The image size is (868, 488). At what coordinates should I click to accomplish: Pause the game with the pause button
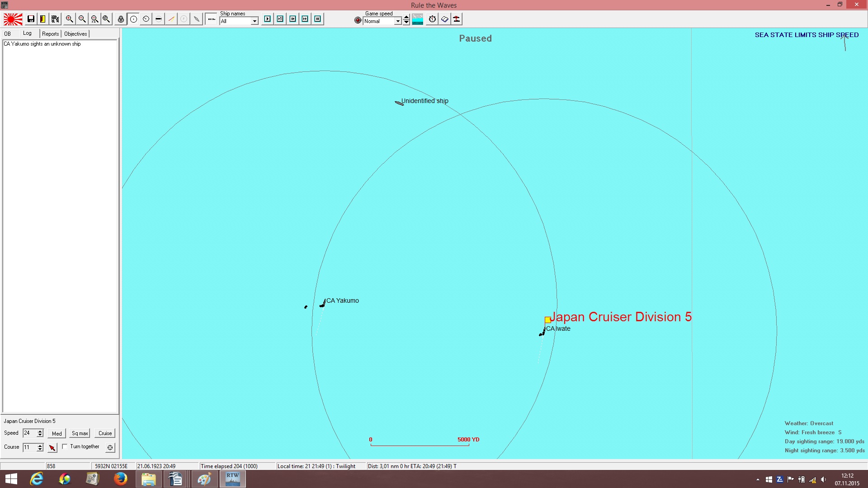318,19
